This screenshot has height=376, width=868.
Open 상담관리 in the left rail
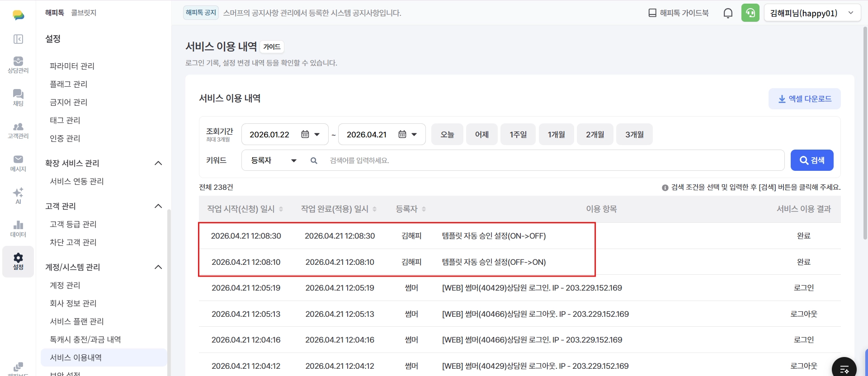(18, 65)
